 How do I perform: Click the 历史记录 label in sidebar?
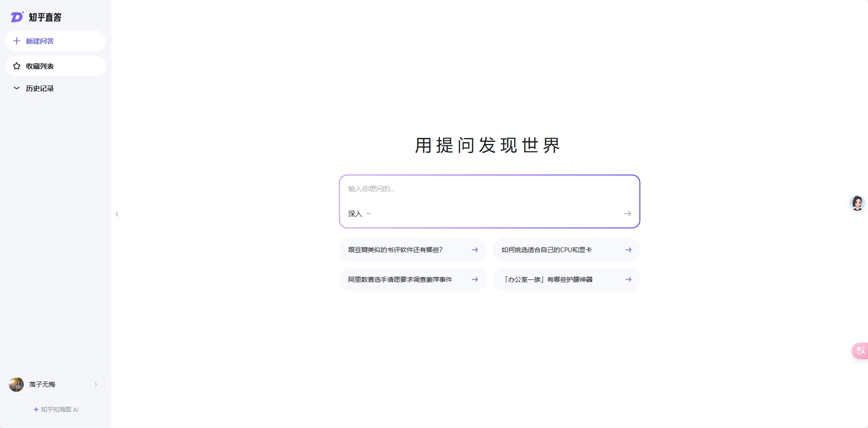40,88
